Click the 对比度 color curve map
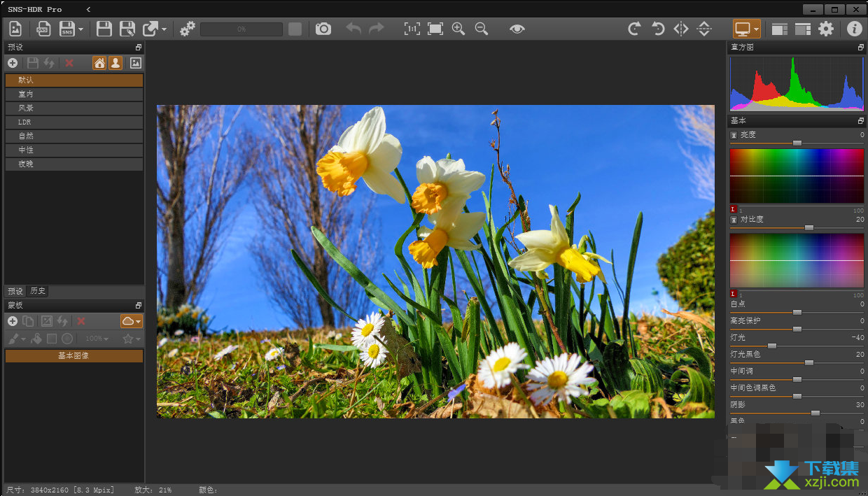This screenshot has width=868, height=496. tap(797, 260)
